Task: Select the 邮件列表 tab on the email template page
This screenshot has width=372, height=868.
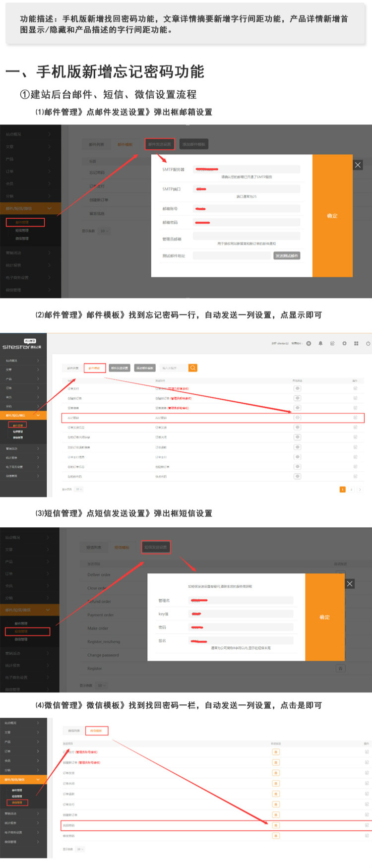Action: 73,368
